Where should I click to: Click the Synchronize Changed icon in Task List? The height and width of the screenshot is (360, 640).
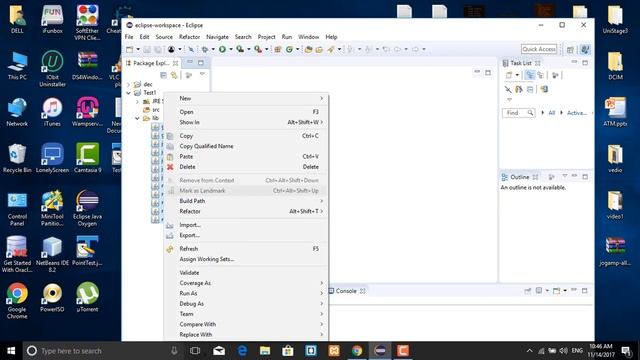[519, 89]
